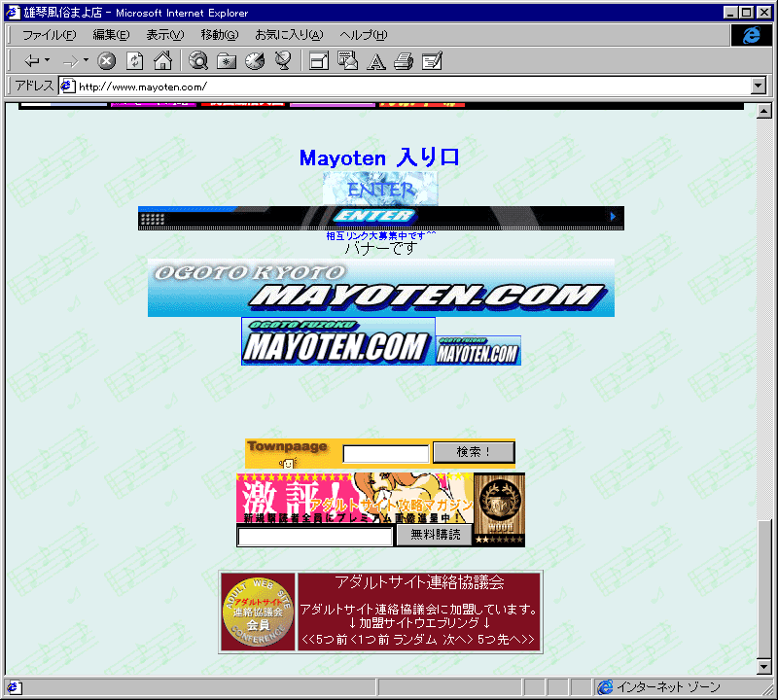778x700 pixels.
Task: Refresh the page with the Refresh icon
Action: coord(134,61)
